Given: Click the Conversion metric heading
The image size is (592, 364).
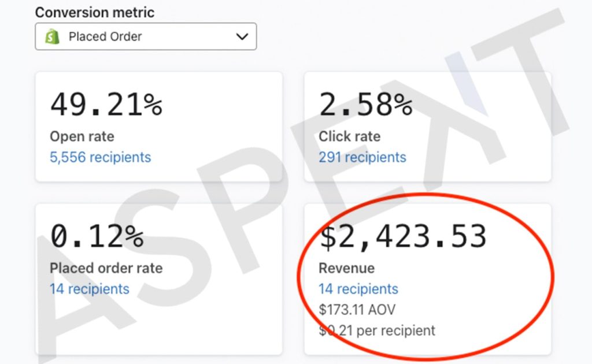Looking at the screenshot, I should (x=95, y=13).
